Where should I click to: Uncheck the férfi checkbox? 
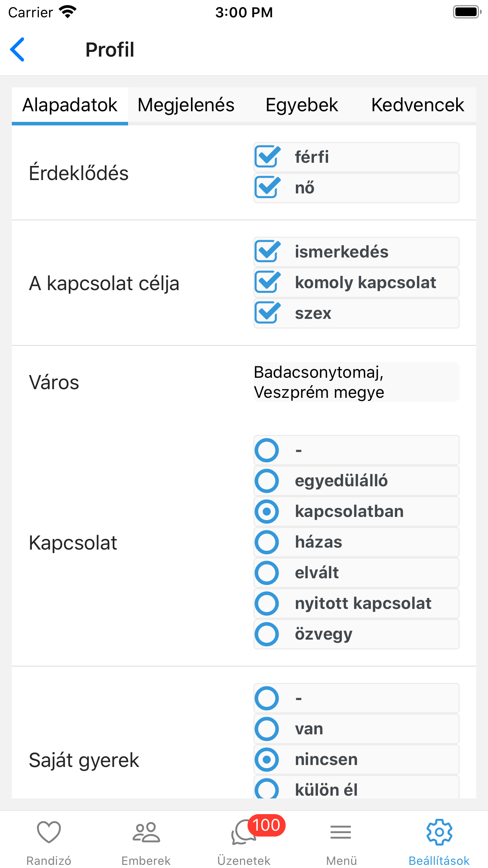268,157
